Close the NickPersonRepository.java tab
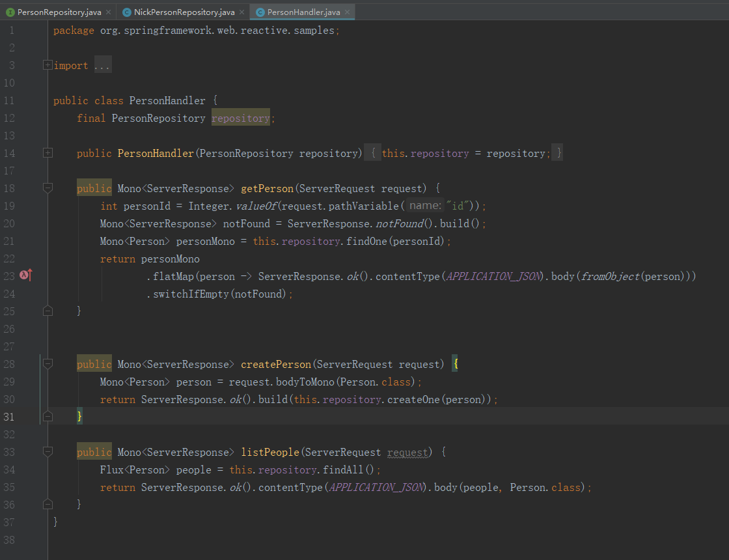The image size is (729, 560). tap(241, 12)
